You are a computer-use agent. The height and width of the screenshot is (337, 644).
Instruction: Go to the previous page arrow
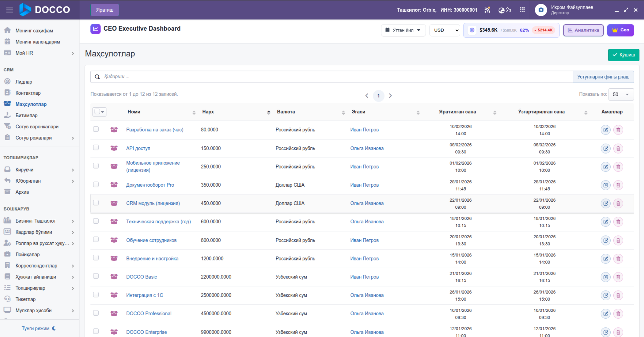coord(367,96)
